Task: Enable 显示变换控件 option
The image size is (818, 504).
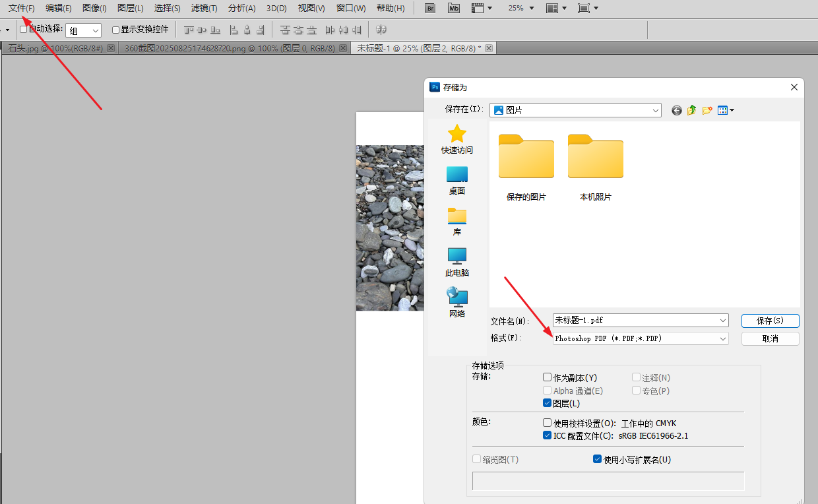Action: tap(115, 30)
